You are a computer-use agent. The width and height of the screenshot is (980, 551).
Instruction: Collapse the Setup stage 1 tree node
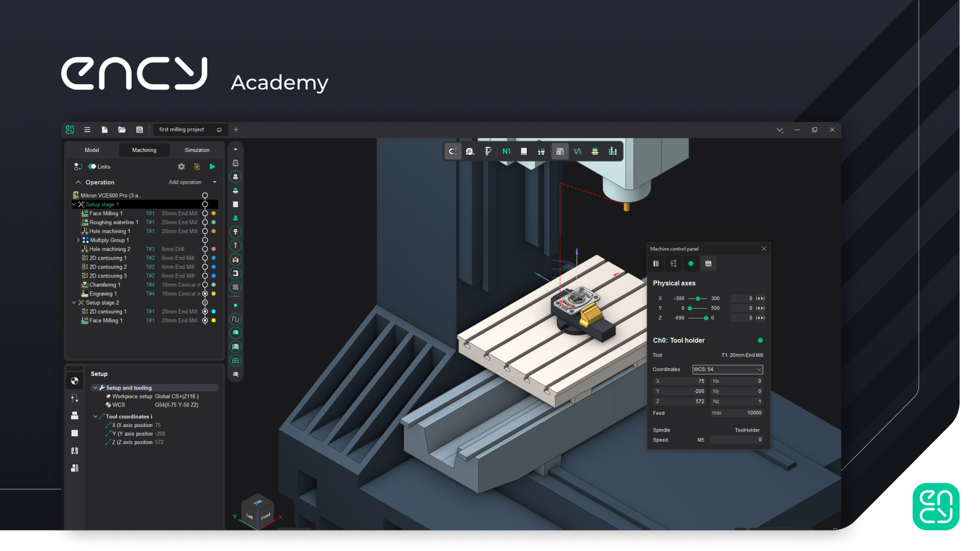click(x=75, y=204)
